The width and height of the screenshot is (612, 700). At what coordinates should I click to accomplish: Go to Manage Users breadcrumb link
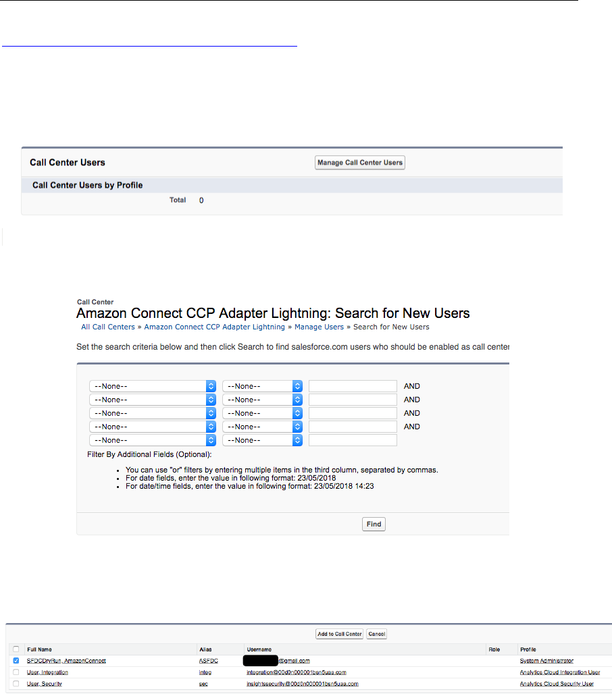319,327
